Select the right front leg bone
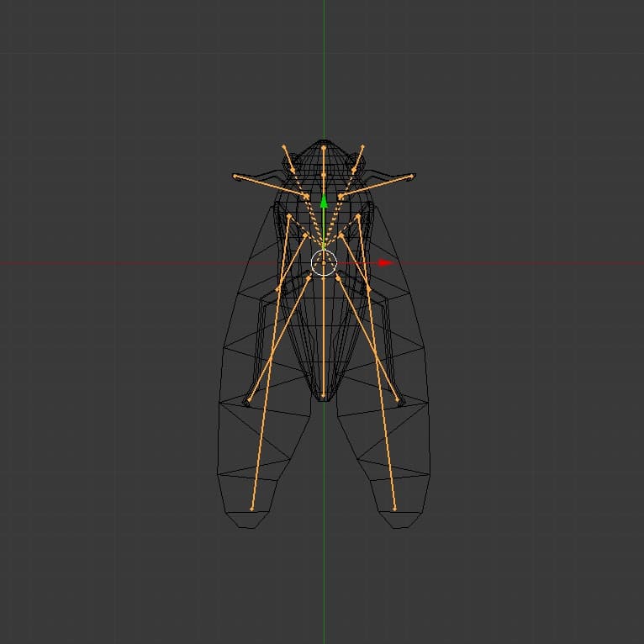 [376, 187]
